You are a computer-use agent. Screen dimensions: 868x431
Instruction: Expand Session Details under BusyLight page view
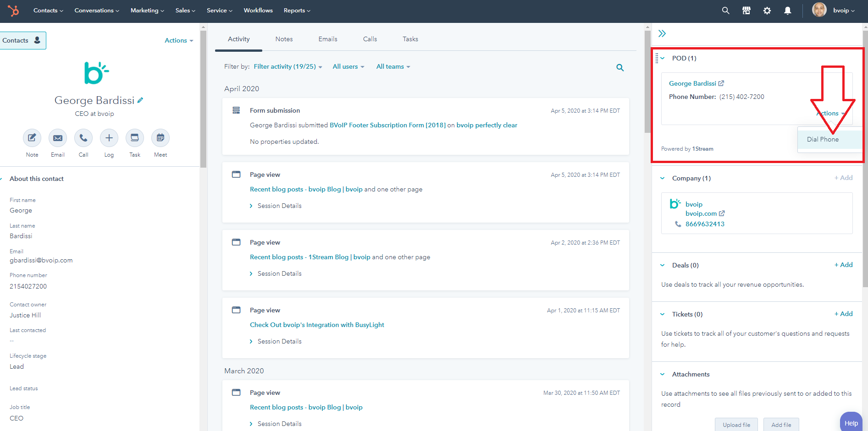[x=276, y=341]
